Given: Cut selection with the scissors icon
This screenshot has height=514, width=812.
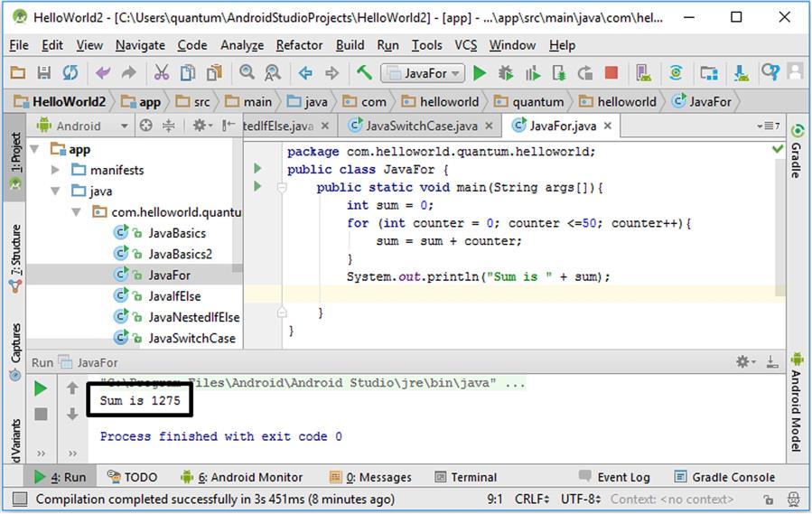Looking at the screenshot, I should click(x=162, y=72).
